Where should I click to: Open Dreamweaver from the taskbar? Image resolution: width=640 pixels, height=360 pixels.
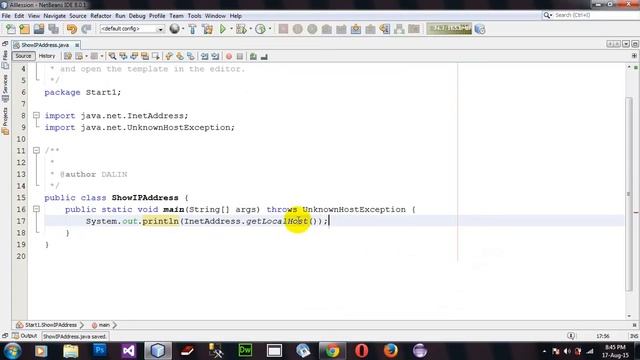pos(245,351)
